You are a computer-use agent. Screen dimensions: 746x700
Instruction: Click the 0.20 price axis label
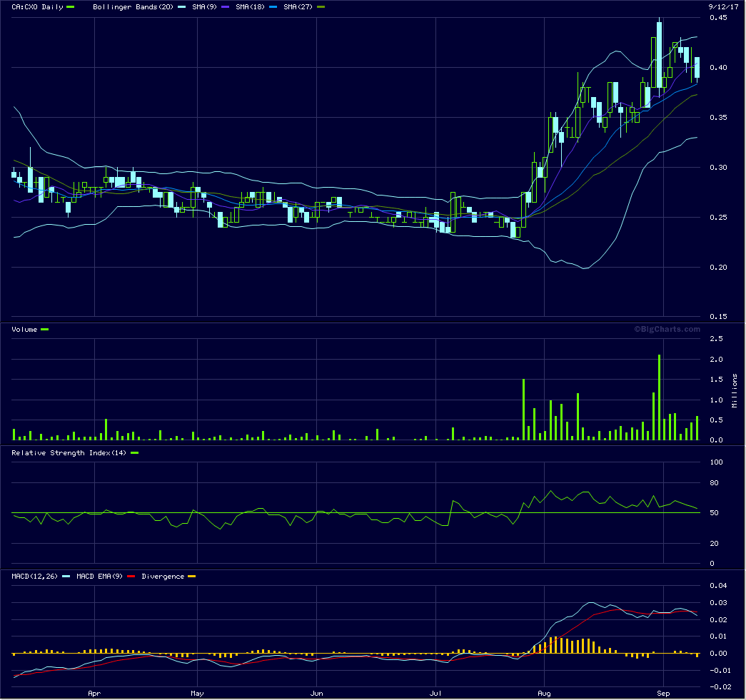(x=718, y=268)
